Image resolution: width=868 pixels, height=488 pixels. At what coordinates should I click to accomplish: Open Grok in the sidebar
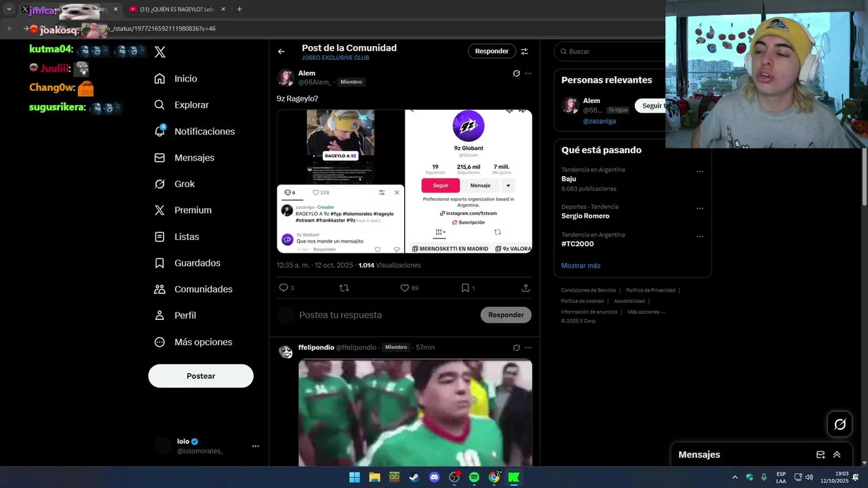point(174,184)
